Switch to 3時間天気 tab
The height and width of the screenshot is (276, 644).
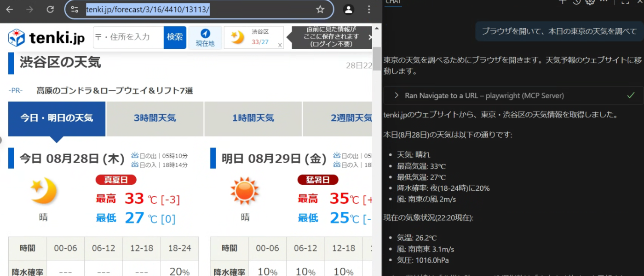point(155,118)
